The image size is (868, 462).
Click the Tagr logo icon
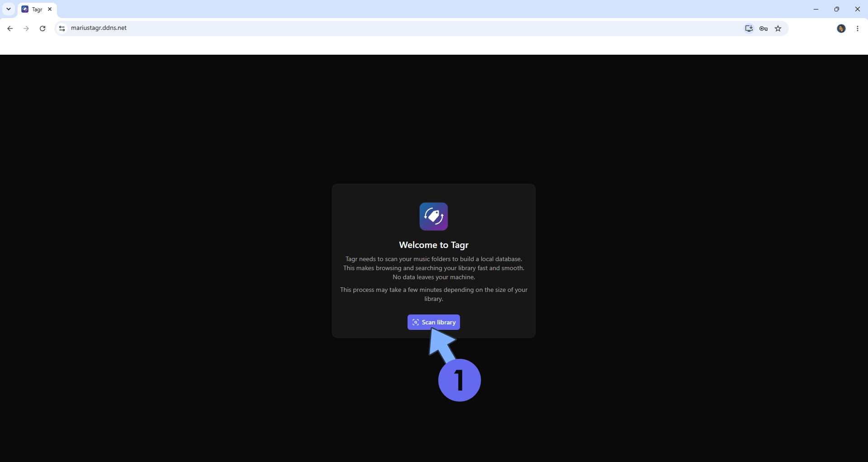click(434, 216)
